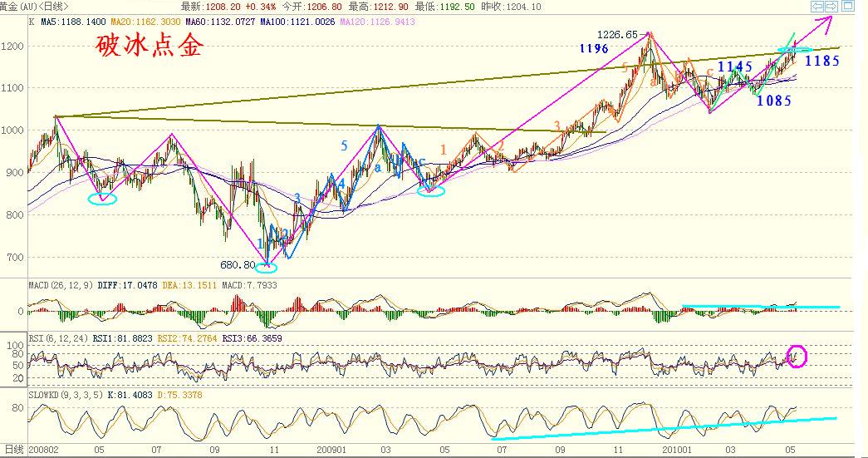Click the SLOWKD(9,3,3,5) indicator name
The height and width of the screenshot is (458, 868).
click(64, 395)
